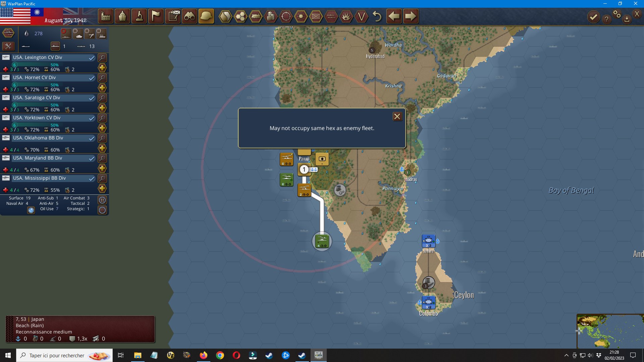Viewport: 644px width, 362px height.
Task: Open the question mark help
Action: (x=606, y=19)
